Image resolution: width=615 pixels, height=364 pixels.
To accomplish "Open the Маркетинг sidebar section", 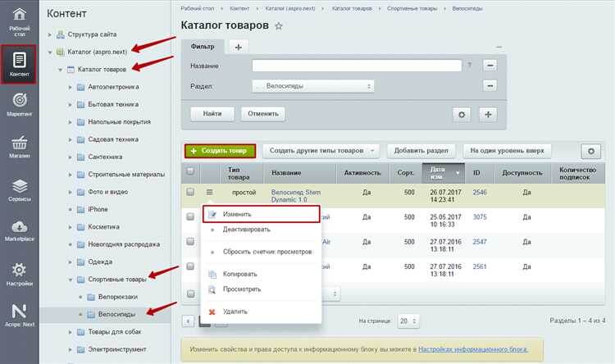I will (x=19, y=105).
